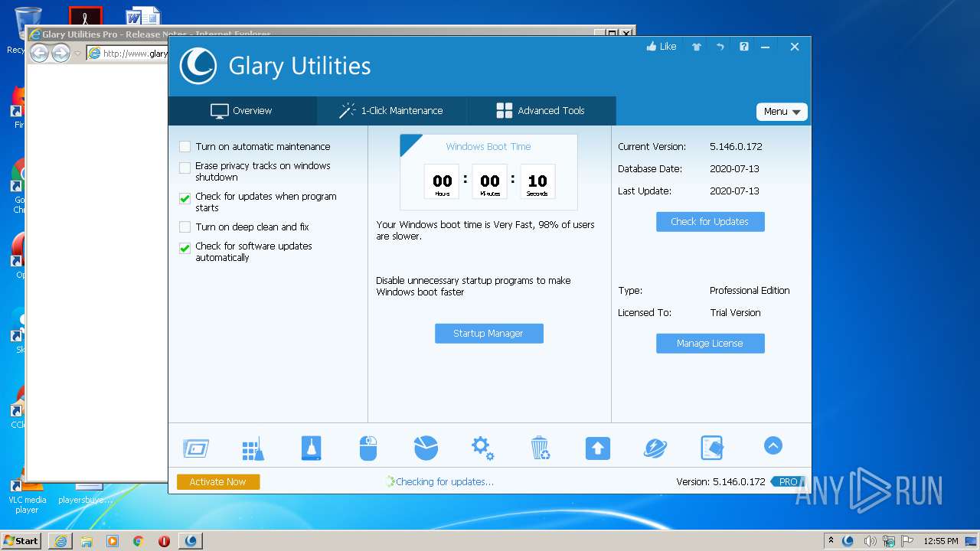Click the Glary Utilities crescent logo

click(198, 66)
